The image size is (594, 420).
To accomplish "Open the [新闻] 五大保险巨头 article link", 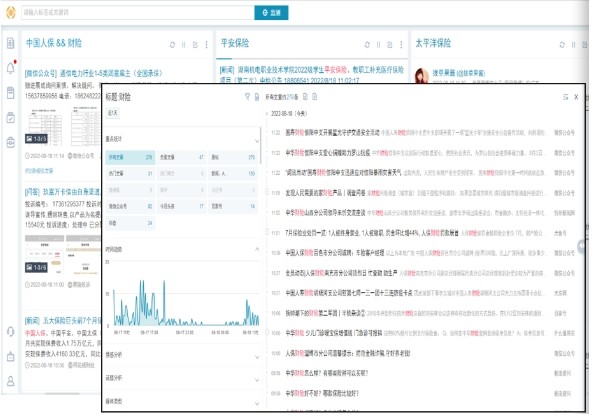I will [x=63, y=321].
